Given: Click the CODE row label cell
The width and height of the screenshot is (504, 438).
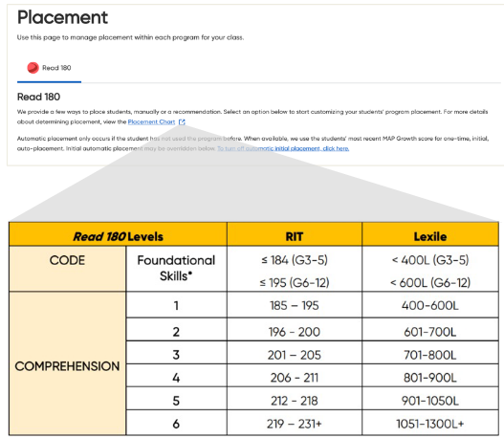Looking at the screenshot, I should click(68, 269).
